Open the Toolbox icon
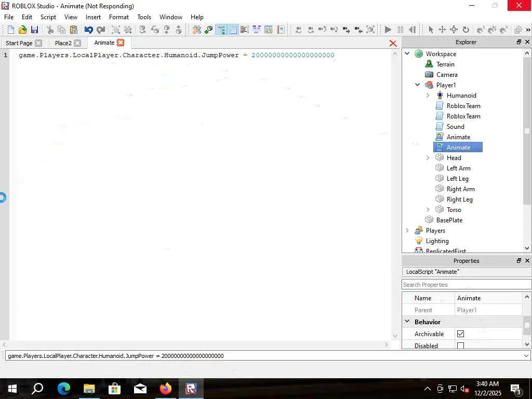This screenshot has width=532, height=399. (x=197, y=30)
